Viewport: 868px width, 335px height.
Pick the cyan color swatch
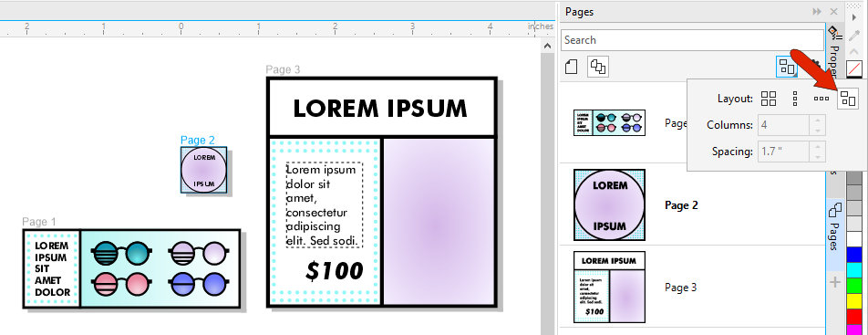(855, 269)
